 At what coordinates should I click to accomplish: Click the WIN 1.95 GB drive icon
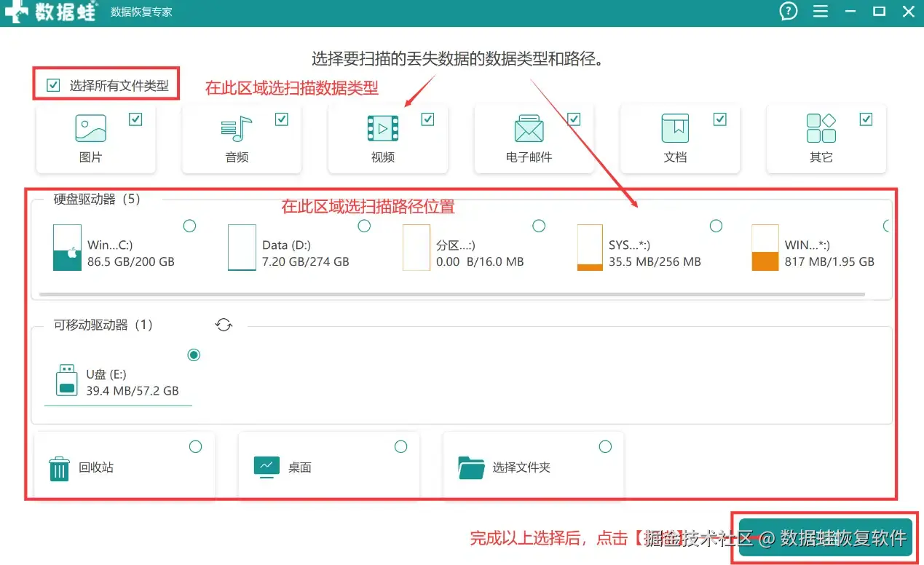coord(765,248)
